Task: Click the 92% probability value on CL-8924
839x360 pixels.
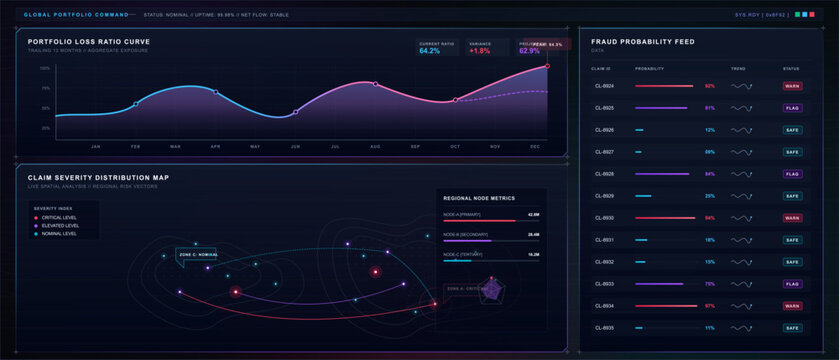Action: tap(710, 86)
